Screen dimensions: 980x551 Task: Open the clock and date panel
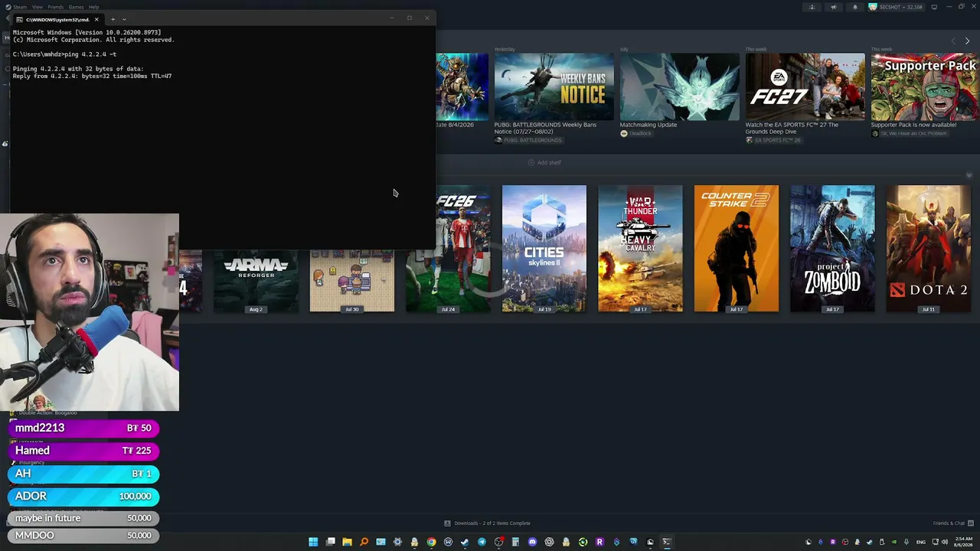point(964,542)
